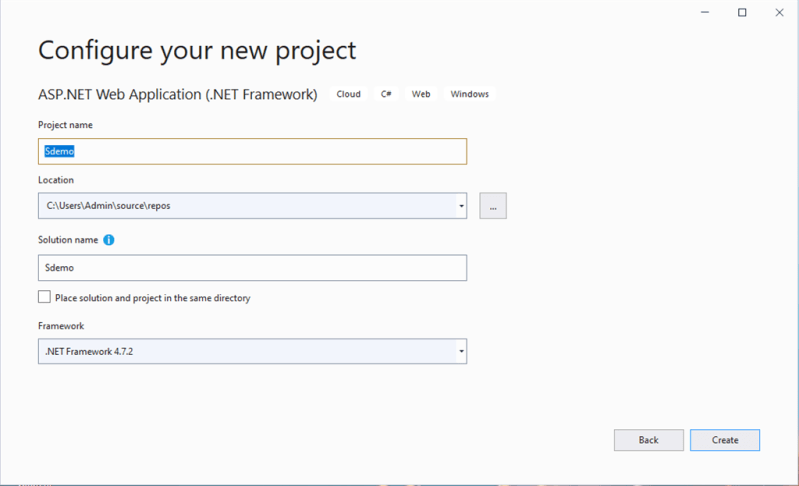Close the Configure your new project dialog
This screenshot has height=486, width=799.
pos(780,13)
